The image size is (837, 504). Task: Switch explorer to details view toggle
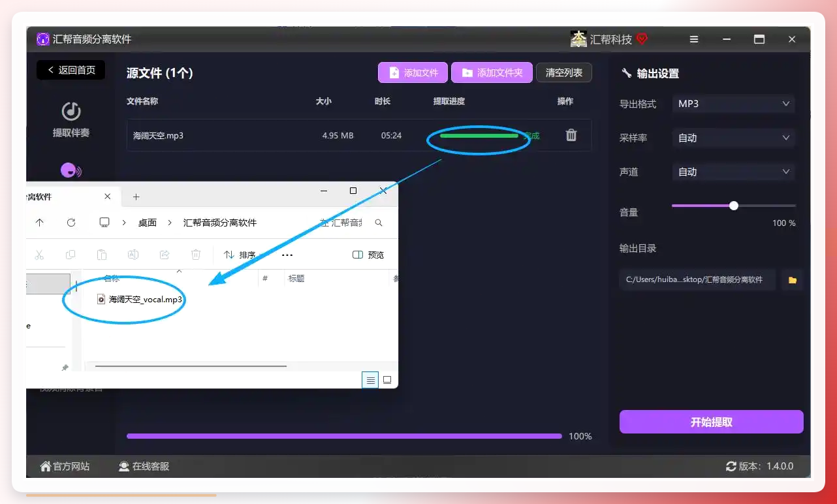pos(370,380)
